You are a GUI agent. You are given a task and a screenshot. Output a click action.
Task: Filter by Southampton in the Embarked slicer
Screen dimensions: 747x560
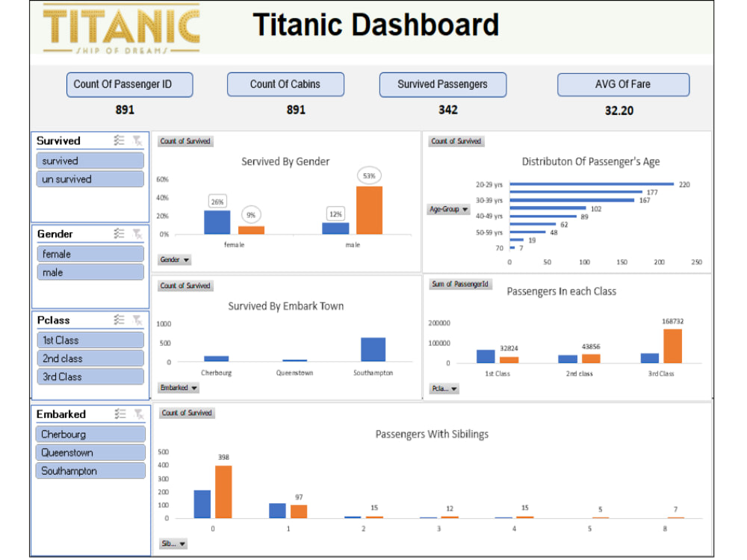[90, 471]
